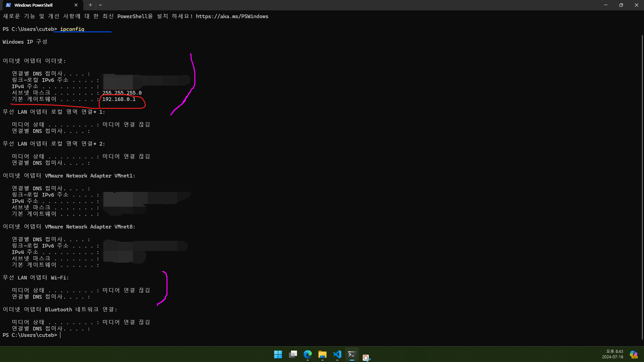Click the gateway value 192.168.0.1
Viewport: 644px width, 362px height.
[119, 99]
